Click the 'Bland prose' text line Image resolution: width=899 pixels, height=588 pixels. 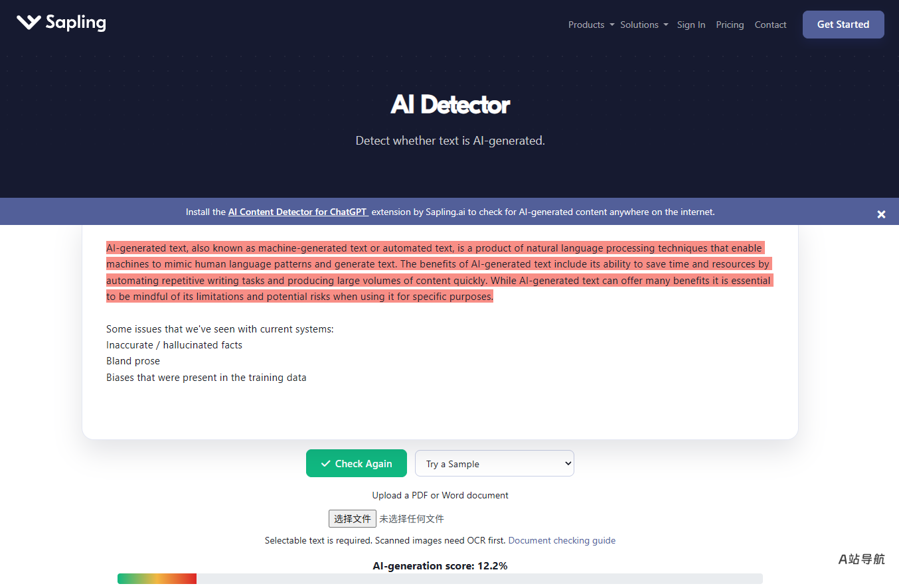[133, 361]
